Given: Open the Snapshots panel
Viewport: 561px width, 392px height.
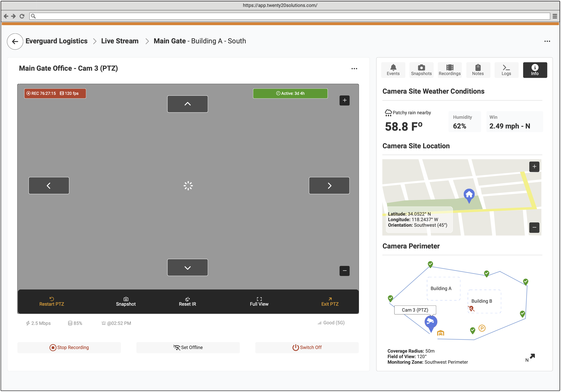Looking at the screenshot, I should pos(421,70).
